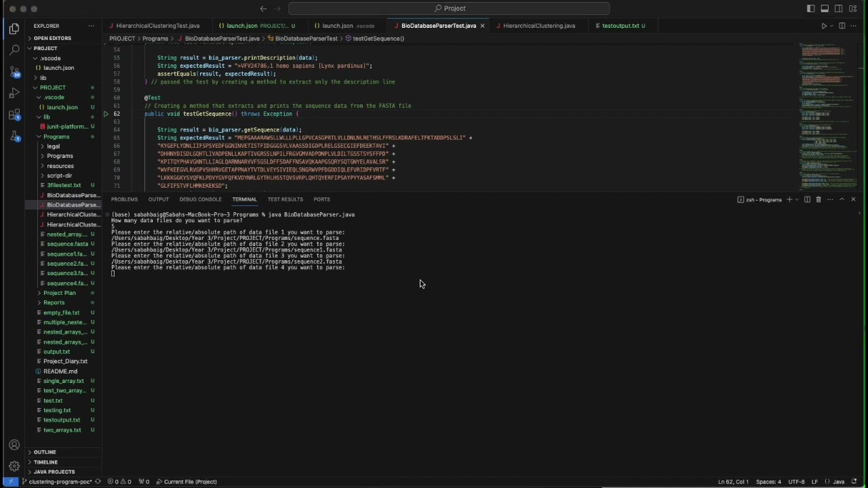Screen dimensions: 868x488
Task: Open editor more actions ellipsis
Action: point(854,26)
